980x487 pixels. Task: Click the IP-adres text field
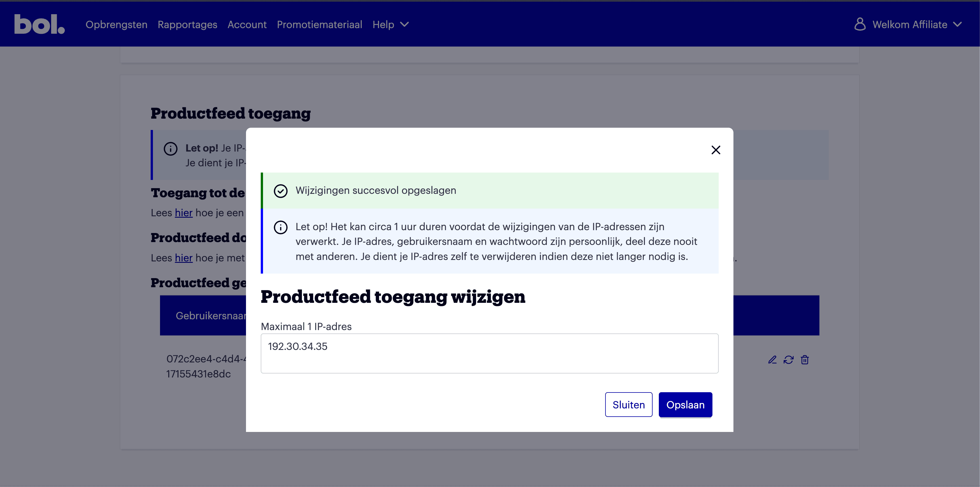pyautogui.click(x=489, y=353)
